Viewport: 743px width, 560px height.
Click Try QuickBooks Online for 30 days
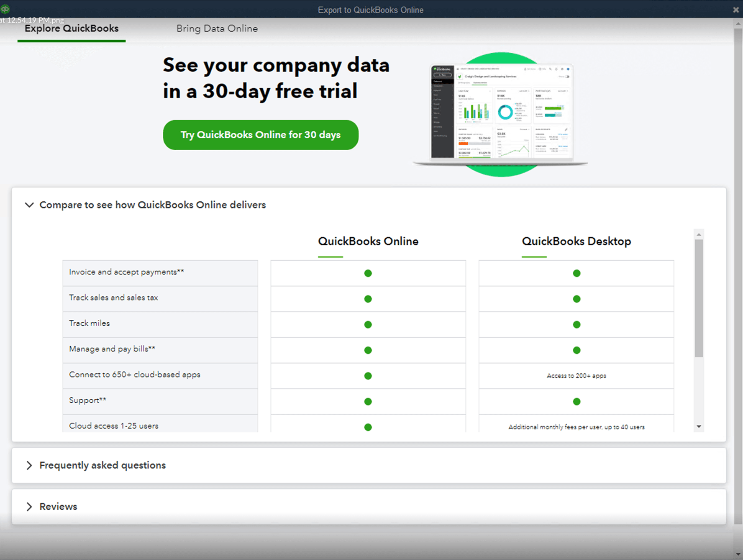pos(261,135)
